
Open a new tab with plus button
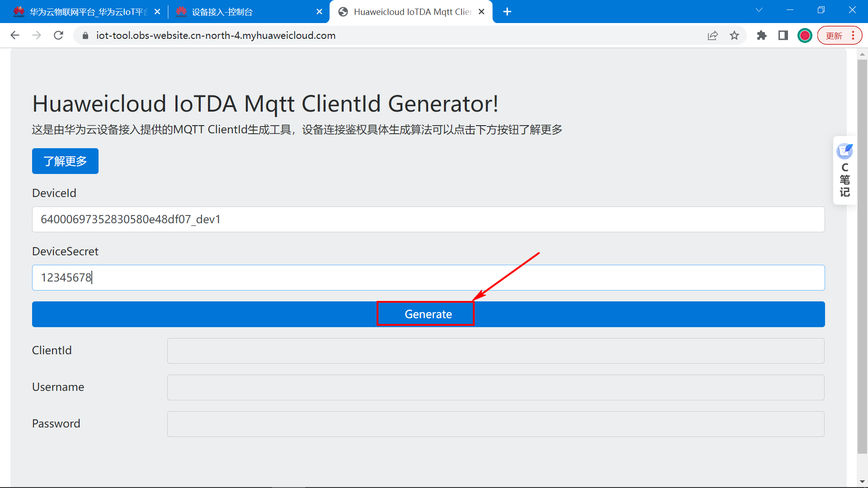(507, 12)
